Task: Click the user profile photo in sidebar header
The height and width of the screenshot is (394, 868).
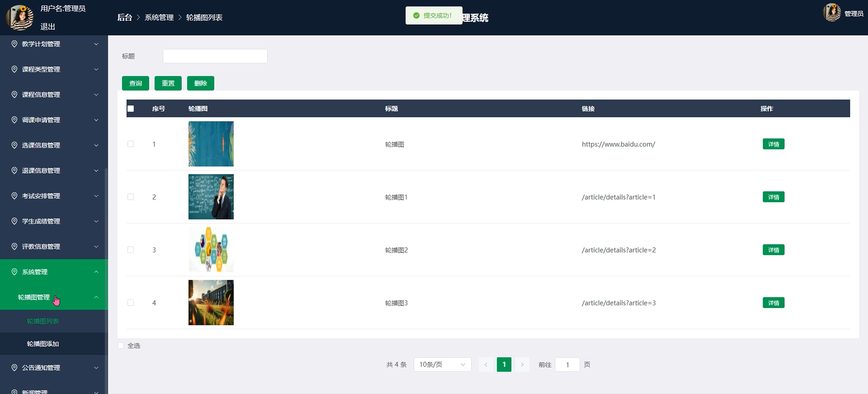Action: pyautogui.click(x=20, y=17)
